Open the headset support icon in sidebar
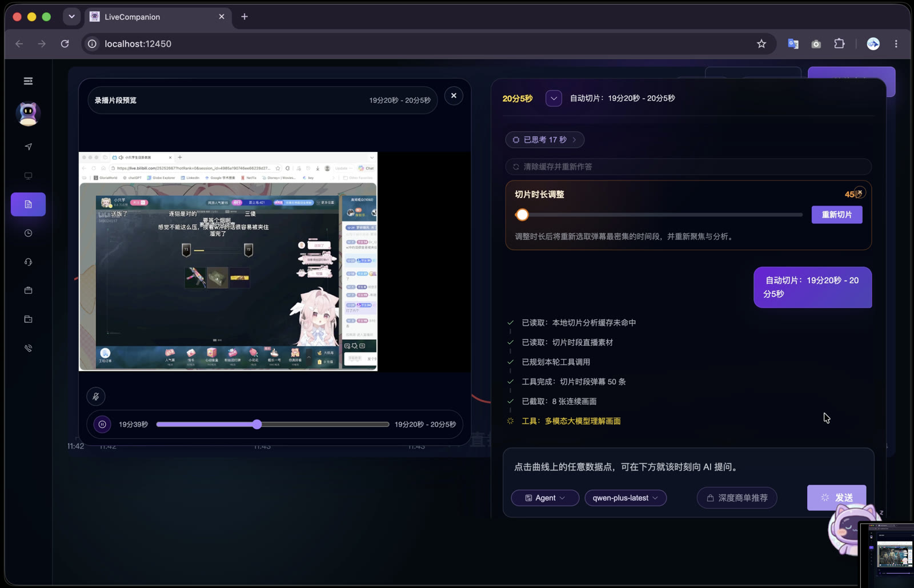Screen dimensions: 914x588 (28, 262)
